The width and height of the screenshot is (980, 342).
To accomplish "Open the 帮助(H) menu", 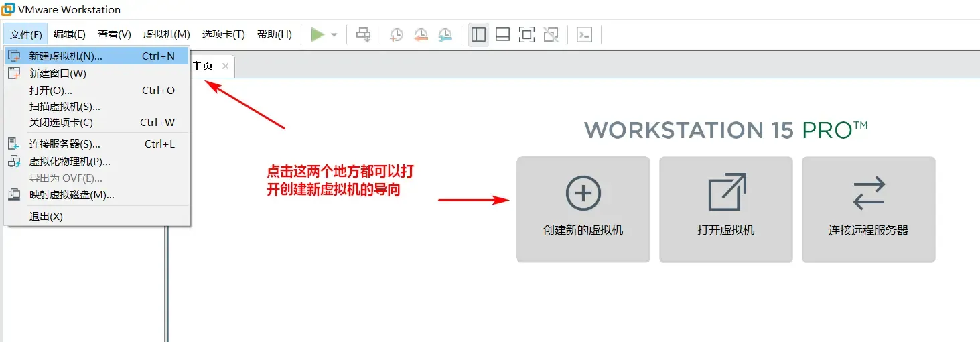I will (275, 34).
